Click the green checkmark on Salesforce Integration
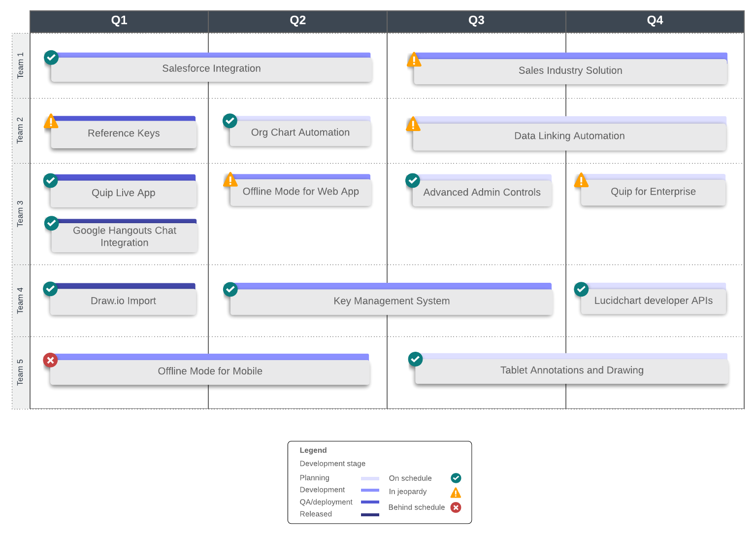The width and height of the screenshot is (756, 536). (x=51, y=58)
